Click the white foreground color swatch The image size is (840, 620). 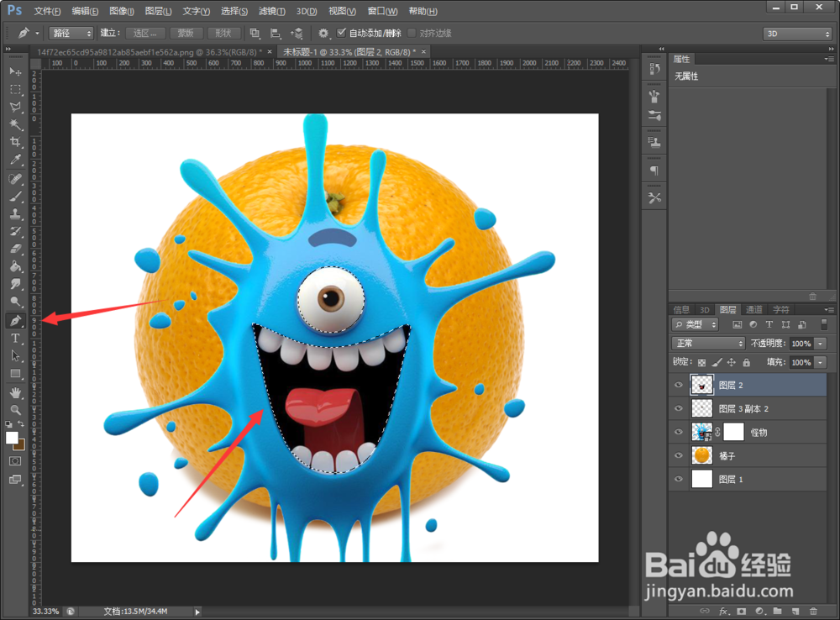[12, 438]
